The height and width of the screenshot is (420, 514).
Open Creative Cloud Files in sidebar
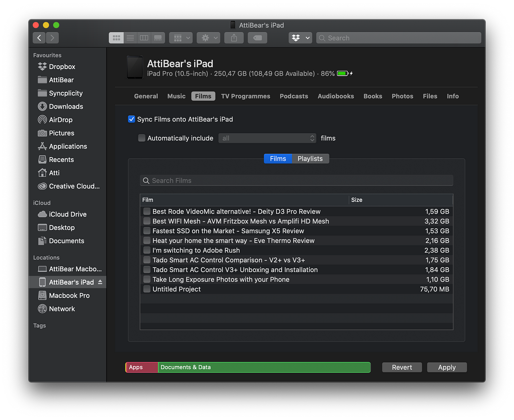69,186
